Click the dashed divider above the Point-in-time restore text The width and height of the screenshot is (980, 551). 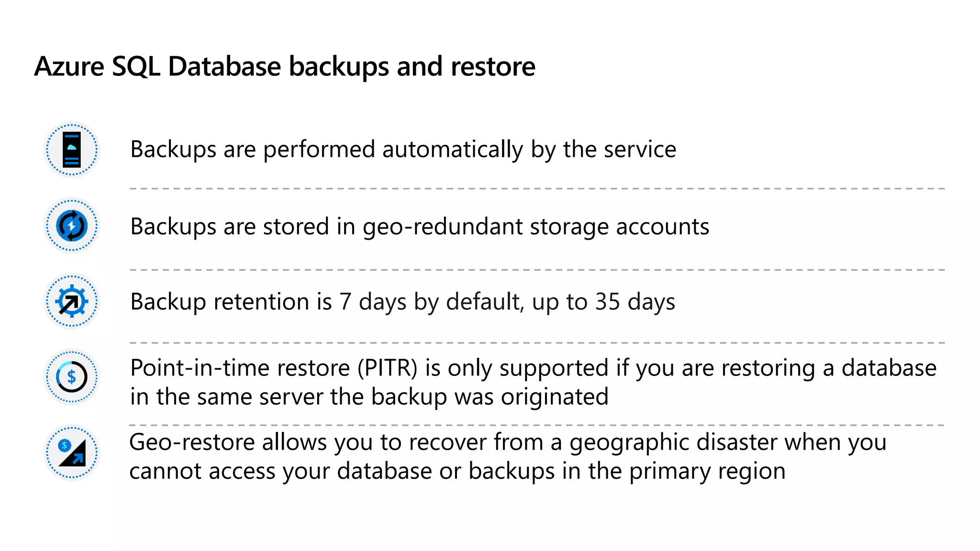coord(537,343)
